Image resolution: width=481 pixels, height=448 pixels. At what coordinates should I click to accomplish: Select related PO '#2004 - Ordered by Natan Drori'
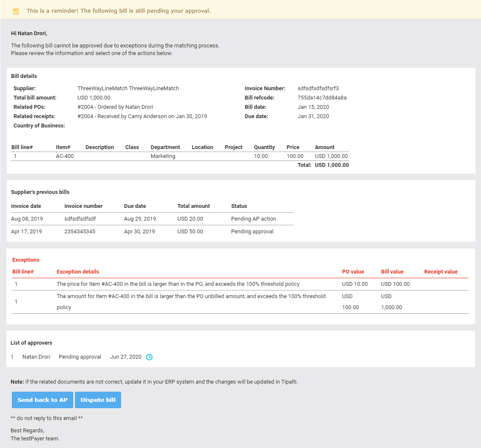pos(115,107)
